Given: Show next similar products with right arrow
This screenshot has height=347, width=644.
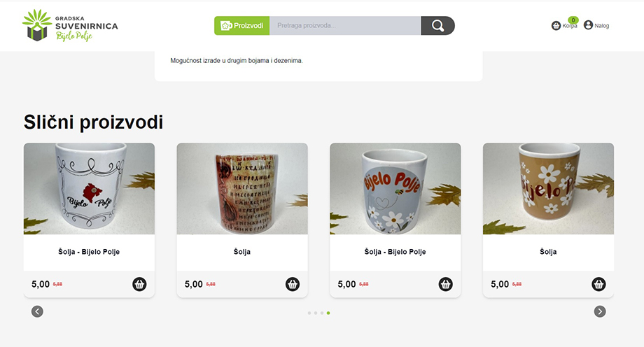Looking at the screenshot, I should pyautogui.click(x=600, y=312).
